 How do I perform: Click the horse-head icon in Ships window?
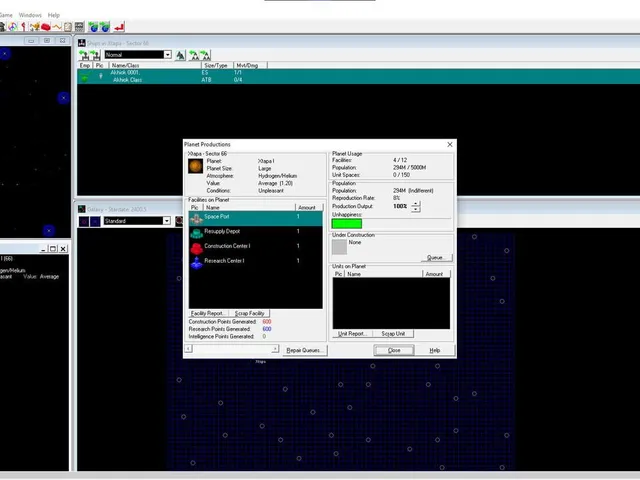click(180, 55)
